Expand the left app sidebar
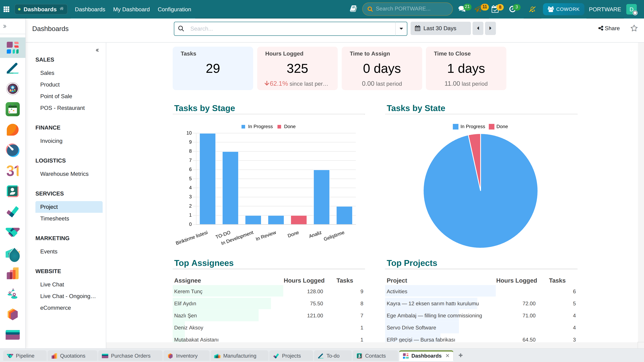The height and width of the screenshot is (362, 644). coord(5,26)
